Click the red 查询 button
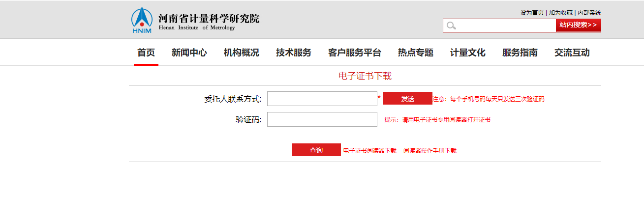Viewport: 644px width, 220px height. (316, 150)
